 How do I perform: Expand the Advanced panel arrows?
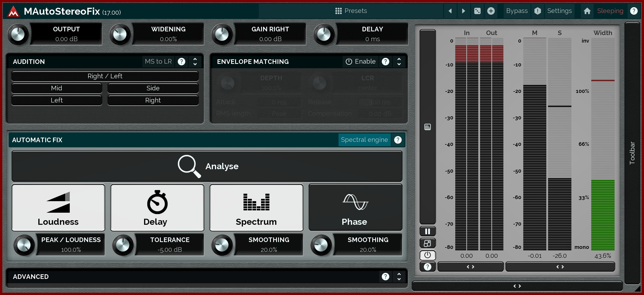(x=399, y=277)
